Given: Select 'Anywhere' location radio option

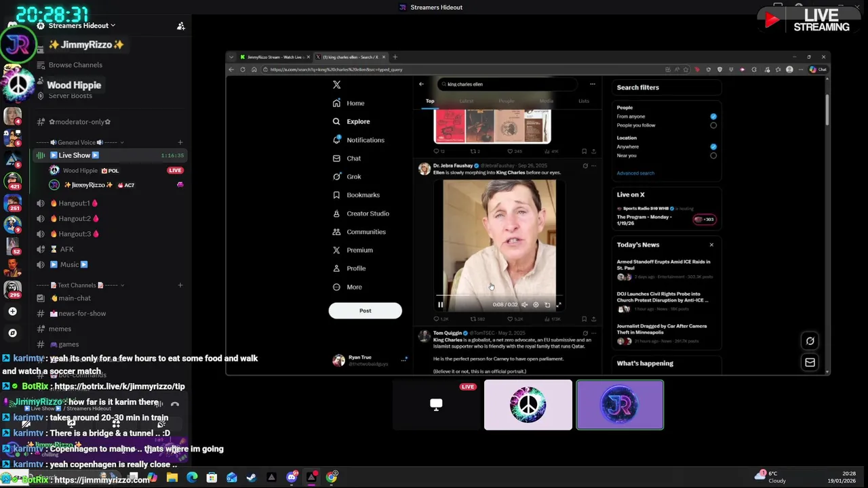Looking at the screenshot, I should click(713, 146).
